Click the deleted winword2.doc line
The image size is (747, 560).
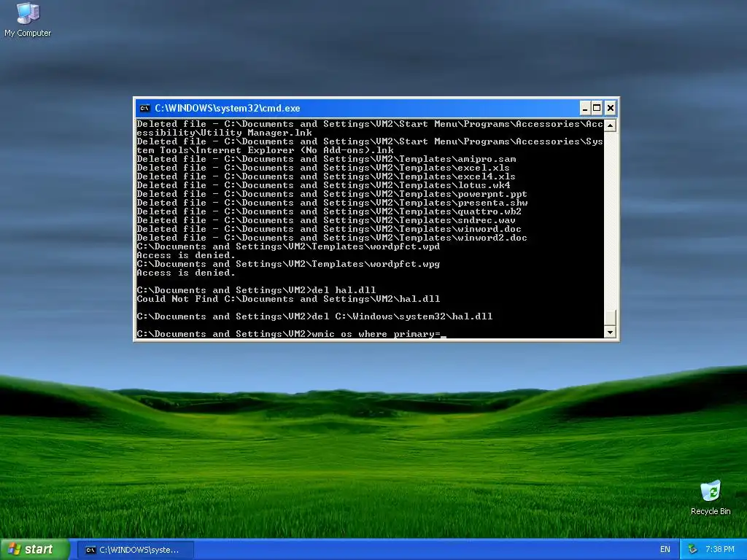pos(332,238)
